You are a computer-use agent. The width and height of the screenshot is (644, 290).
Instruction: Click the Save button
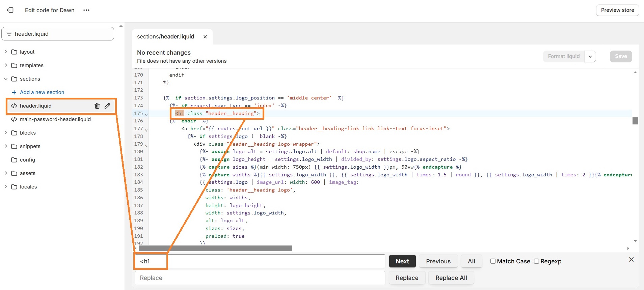pos(621,56)
